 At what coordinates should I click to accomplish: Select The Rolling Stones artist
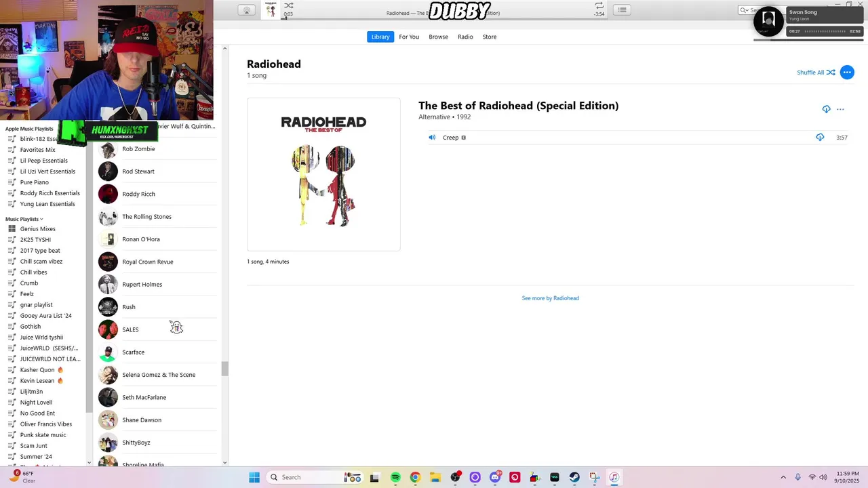pos(157,217)
